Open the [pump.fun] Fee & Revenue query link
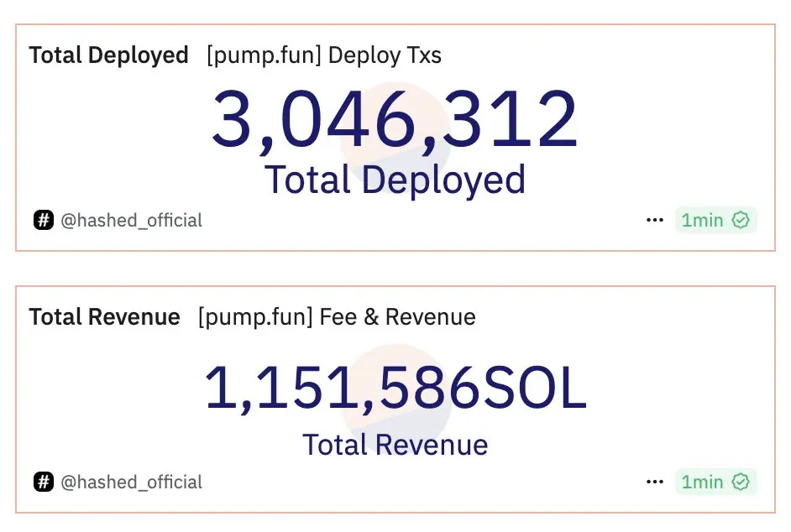Screen dimensions: 791x532 (337, 317)
